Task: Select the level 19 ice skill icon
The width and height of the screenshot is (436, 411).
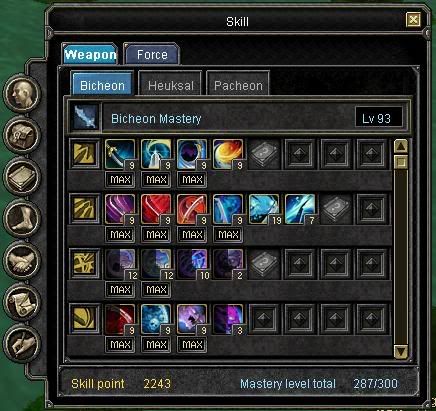Action: click(264, 209)
